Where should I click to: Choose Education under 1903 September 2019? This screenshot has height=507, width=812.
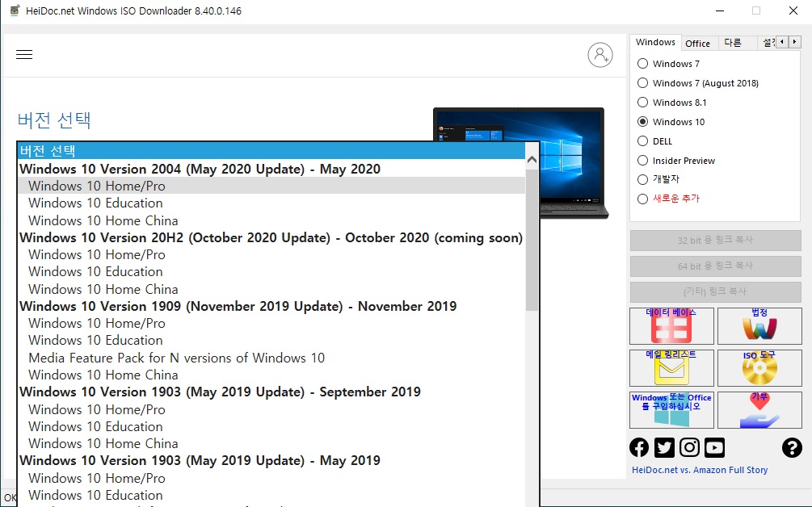pyautogui.click(x=271, y=426)
